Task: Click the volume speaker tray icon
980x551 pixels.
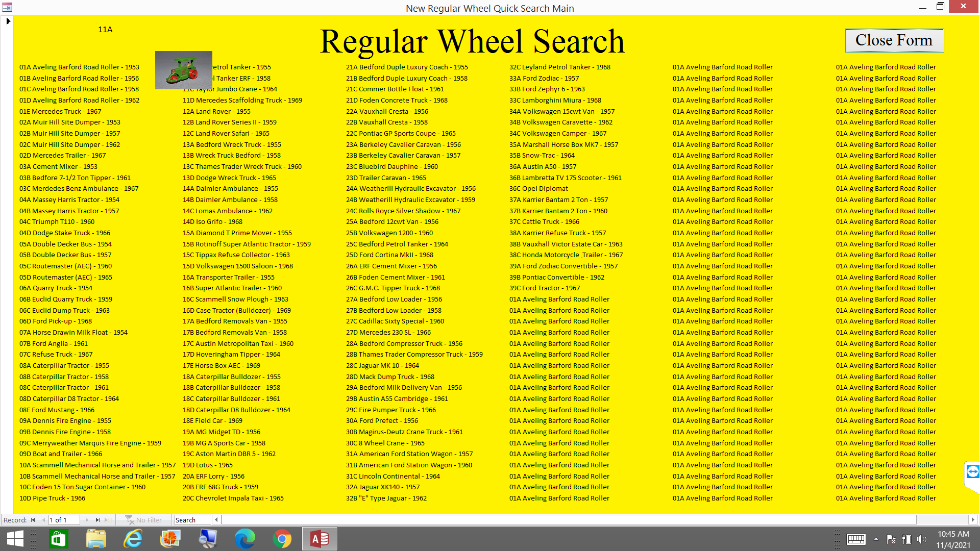Action: 921,539
